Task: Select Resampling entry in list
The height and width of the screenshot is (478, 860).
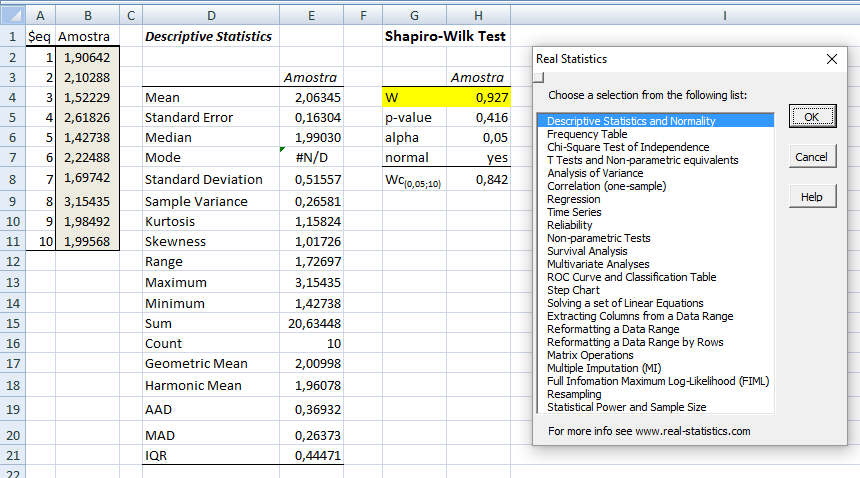Action: tap(655, 395)
